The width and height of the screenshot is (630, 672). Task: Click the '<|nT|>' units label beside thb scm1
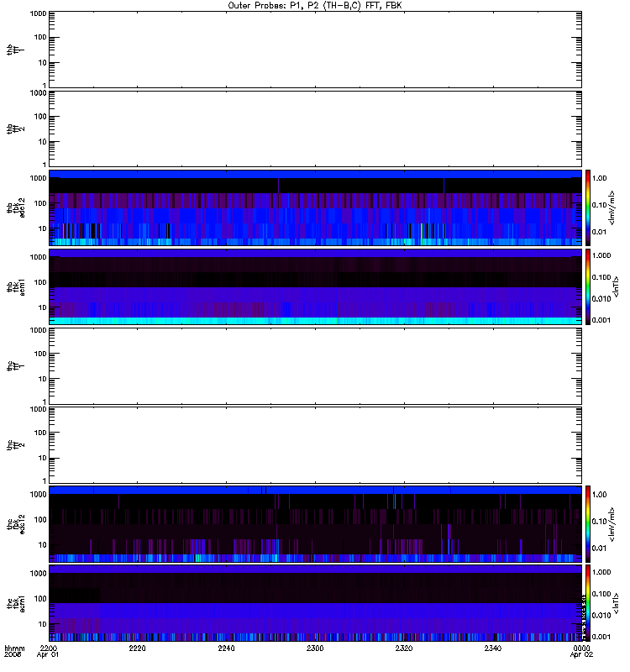[617, 286]
